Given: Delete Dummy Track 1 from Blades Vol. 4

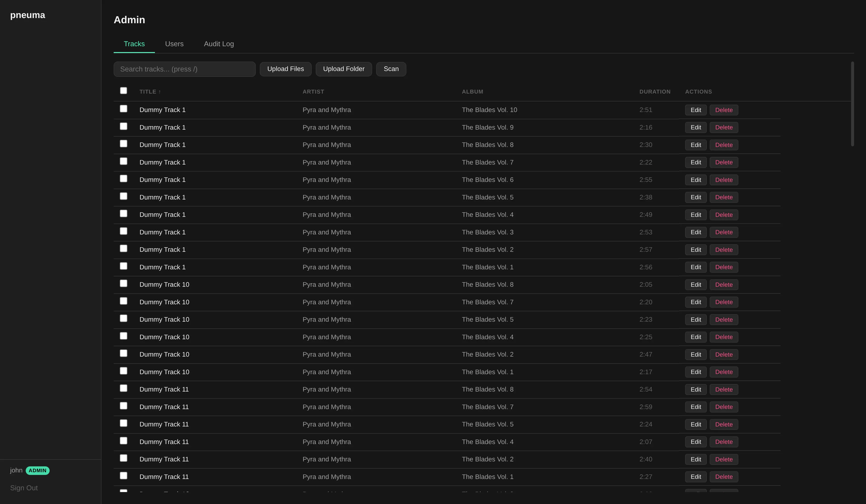Looking at the screenshot, I should 724,215.
